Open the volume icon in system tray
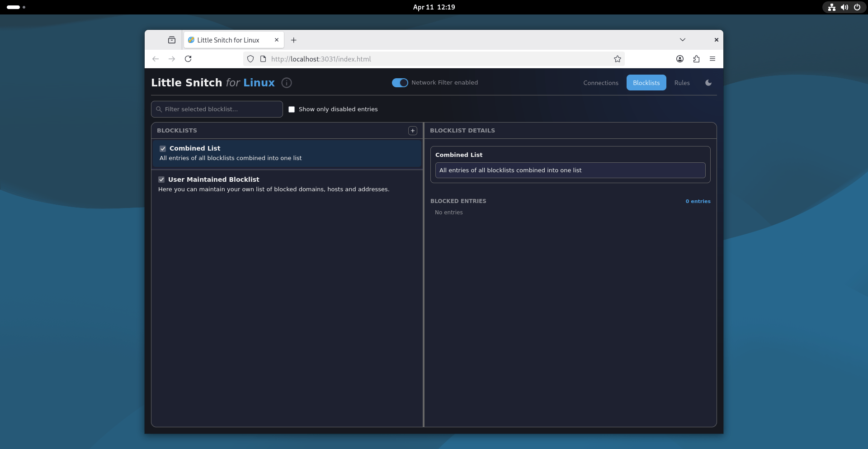This screenshot has height=449, width=868. [844, 7]
